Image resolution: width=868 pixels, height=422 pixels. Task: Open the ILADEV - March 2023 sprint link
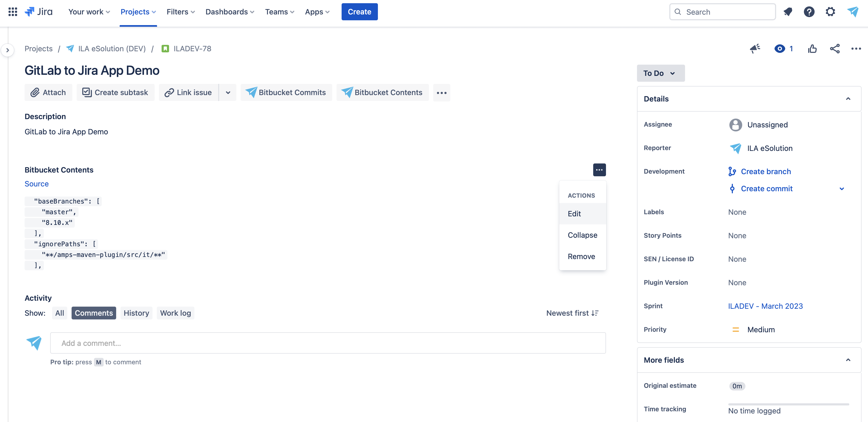pos(765,306)
